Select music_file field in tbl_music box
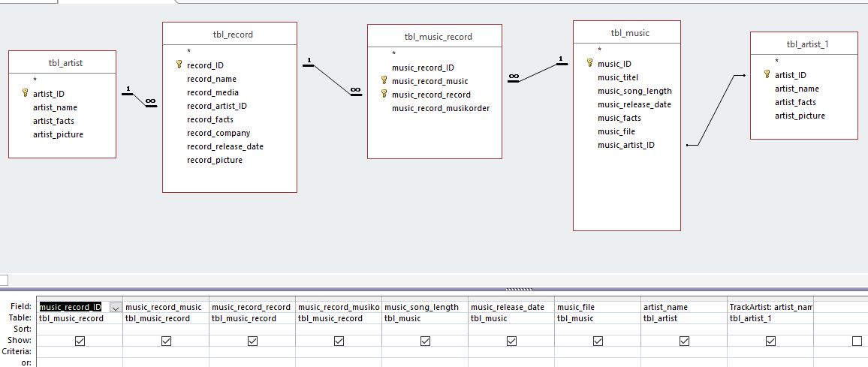 click(x=616, y=131)
